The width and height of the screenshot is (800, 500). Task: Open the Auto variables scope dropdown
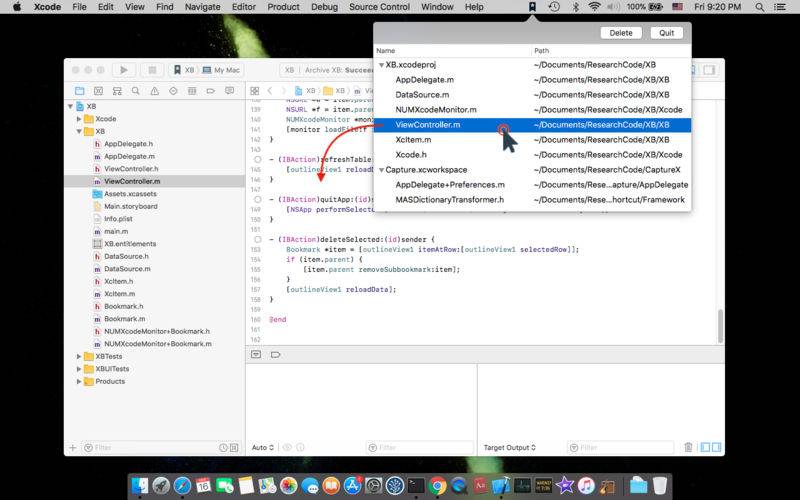pos(263,447)
